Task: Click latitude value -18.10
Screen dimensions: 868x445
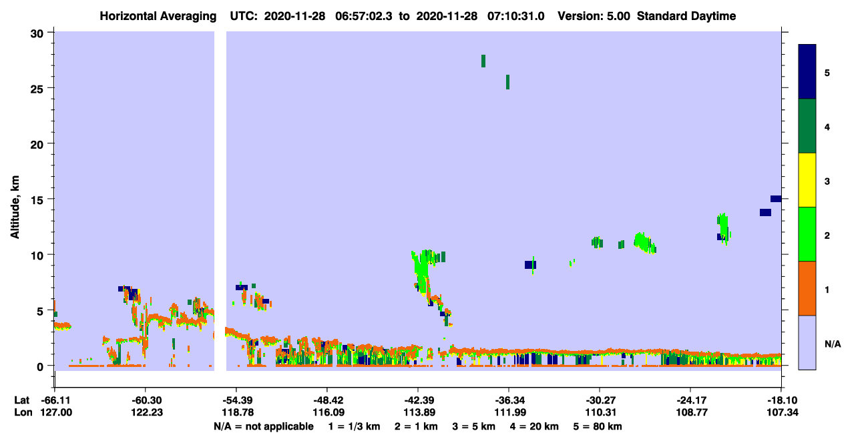Action: 781,400
